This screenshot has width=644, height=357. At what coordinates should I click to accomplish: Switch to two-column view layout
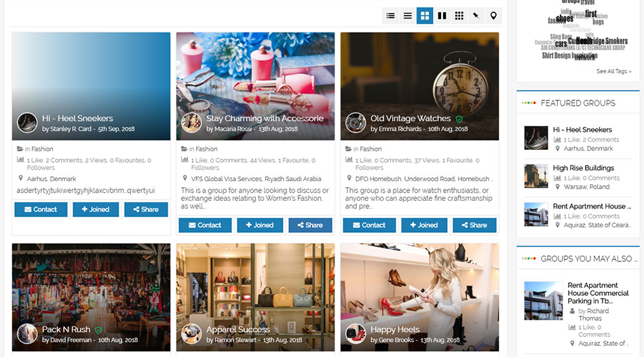click(442, 16)
